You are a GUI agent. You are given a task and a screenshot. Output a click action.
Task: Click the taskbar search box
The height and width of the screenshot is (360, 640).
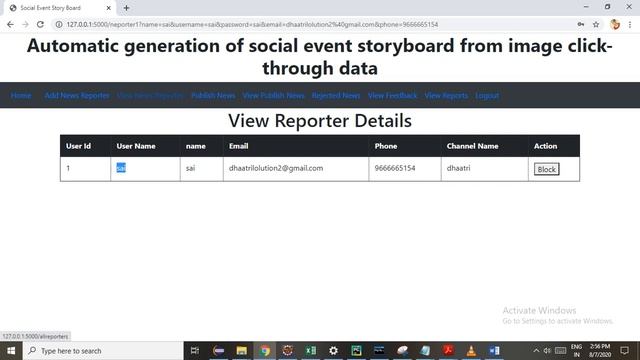click(103, 351)
